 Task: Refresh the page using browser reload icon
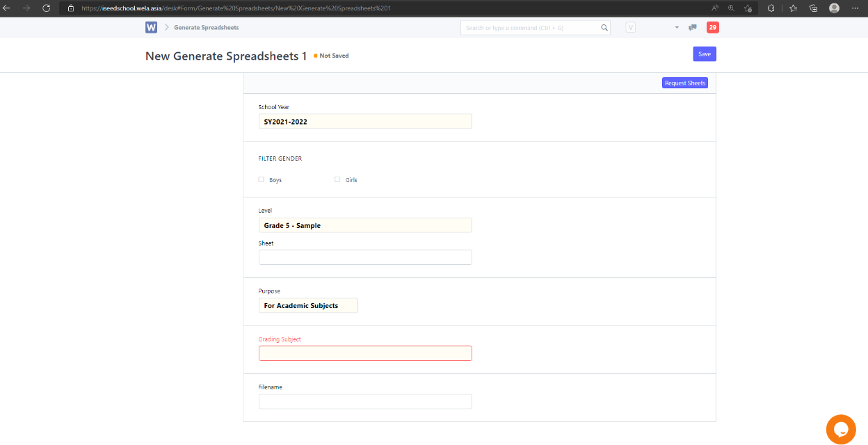pos(46,8)
